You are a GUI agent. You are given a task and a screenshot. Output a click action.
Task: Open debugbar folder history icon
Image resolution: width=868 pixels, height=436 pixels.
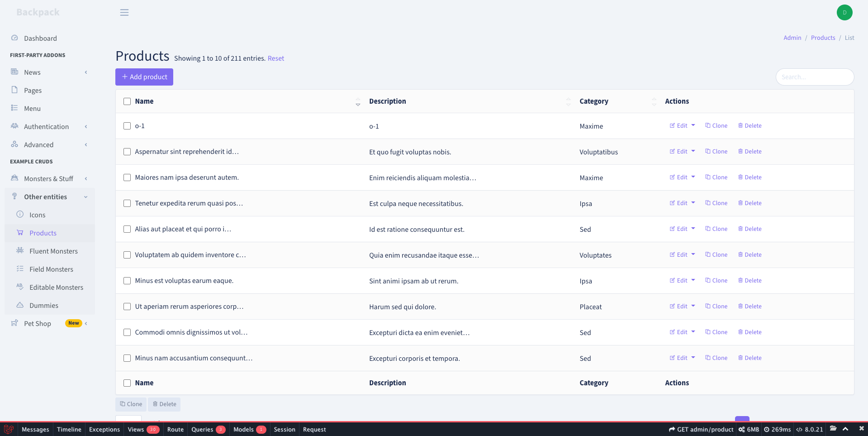coord(833,429)
